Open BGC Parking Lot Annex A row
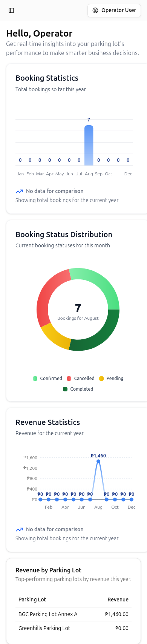This screenshot has height=644, width=147. tap(73, 614)
